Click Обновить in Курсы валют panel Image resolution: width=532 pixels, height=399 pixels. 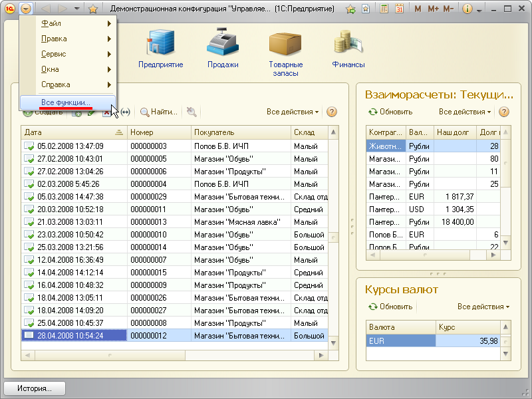tap(390, 307)
